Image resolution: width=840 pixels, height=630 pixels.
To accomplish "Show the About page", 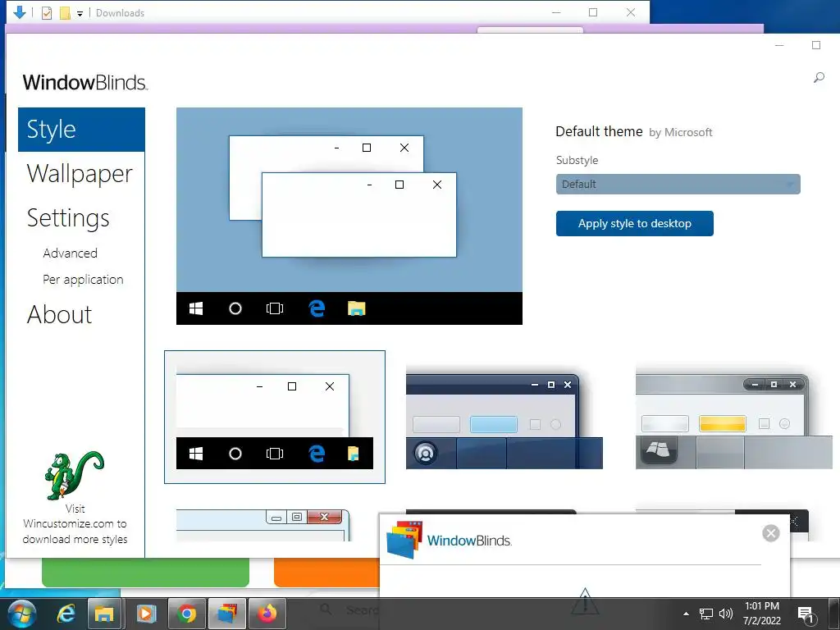I will (59, 314).
